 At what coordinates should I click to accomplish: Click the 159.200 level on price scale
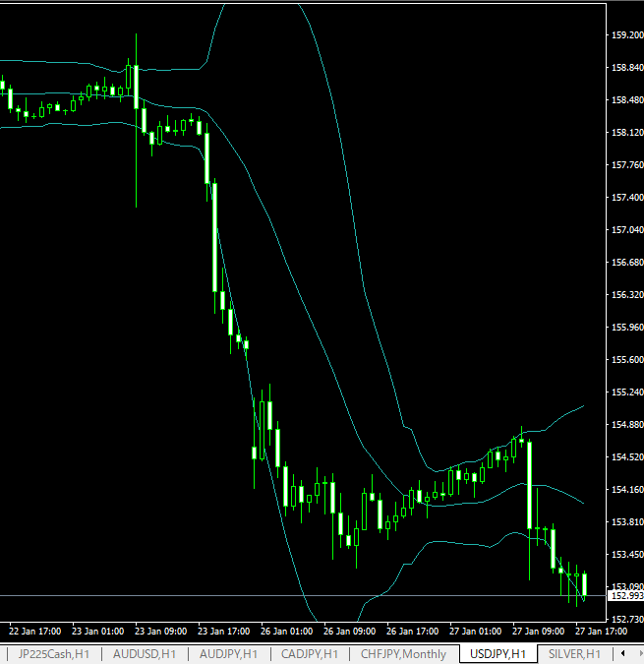[625, 34]
